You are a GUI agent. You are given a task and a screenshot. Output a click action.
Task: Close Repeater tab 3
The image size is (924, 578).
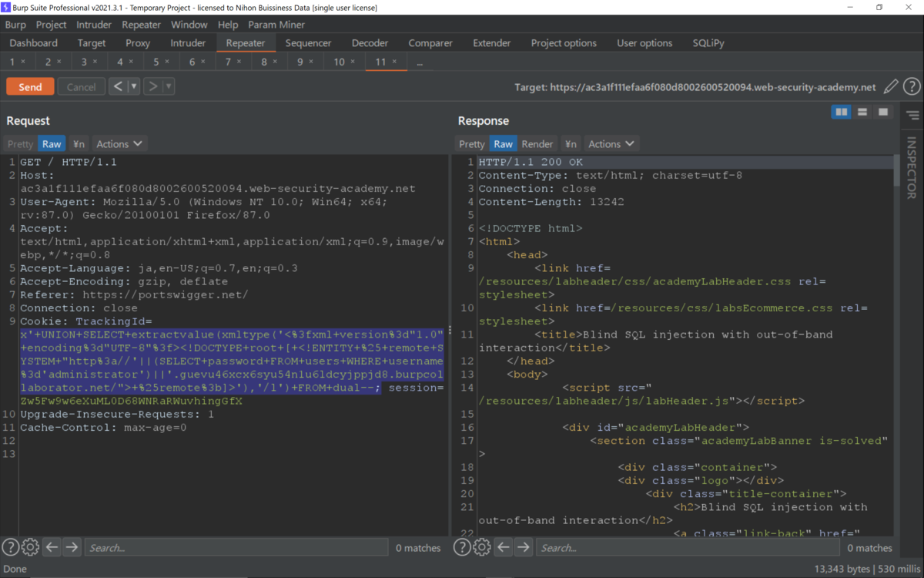(x=95, y=62)
